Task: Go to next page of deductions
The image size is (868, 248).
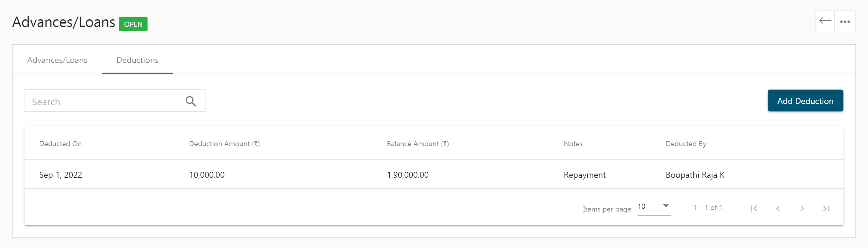Action: pyautogui.click(x=802, y=209)
